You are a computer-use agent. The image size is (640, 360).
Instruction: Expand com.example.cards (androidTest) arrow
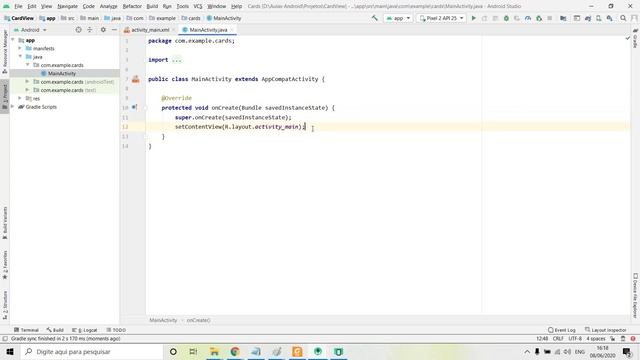[27, 82]
